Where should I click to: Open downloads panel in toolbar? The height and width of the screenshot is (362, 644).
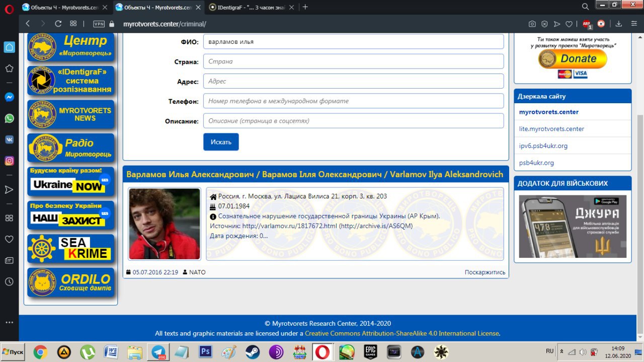point(619,24)
